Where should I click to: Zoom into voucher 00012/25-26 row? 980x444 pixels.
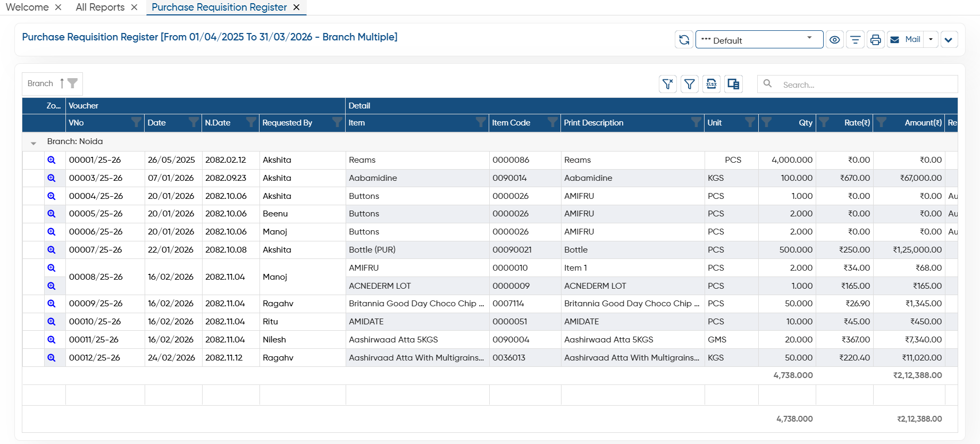(52, 358)
